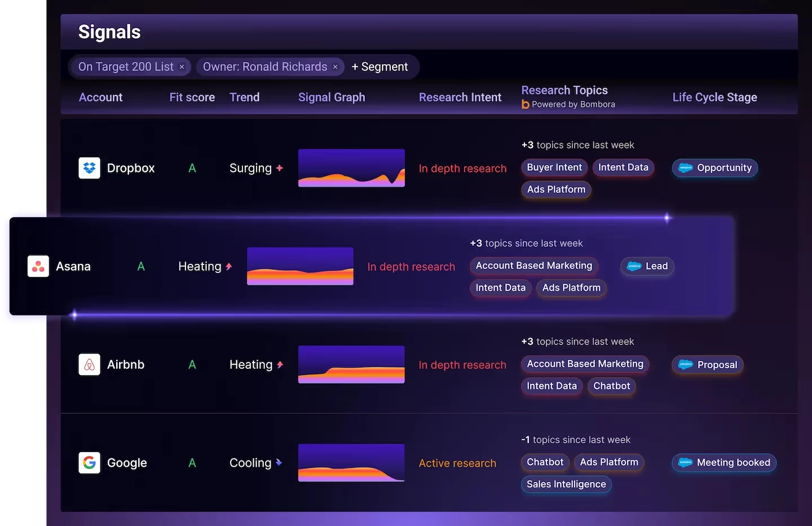Image resolution: width=812 pixels, height=526 pixels.
Task: Click Airbnb's In depth research label
Action: click(x=462, y=365)
